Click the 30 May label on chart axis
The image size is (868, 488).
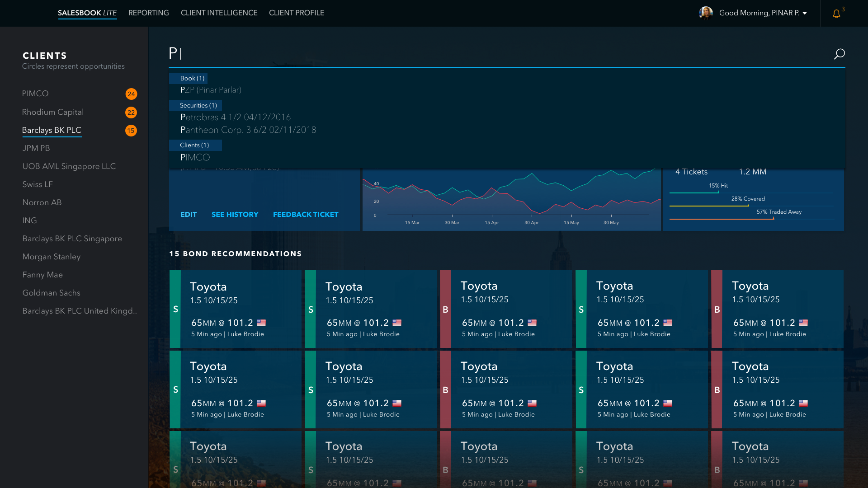(x=611, y=223)
